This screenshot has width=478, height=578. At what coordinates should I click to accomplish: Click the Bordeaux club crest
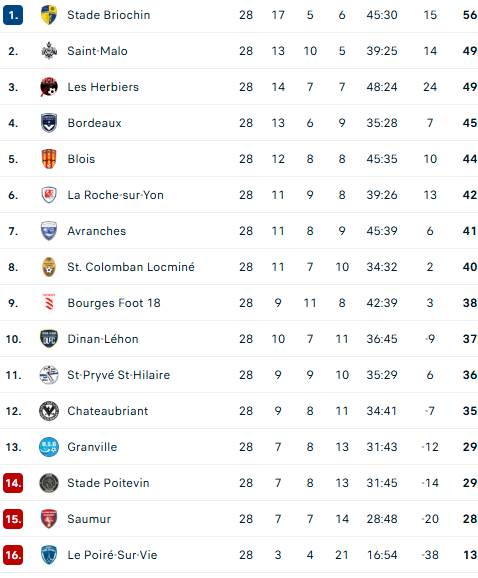49,123
